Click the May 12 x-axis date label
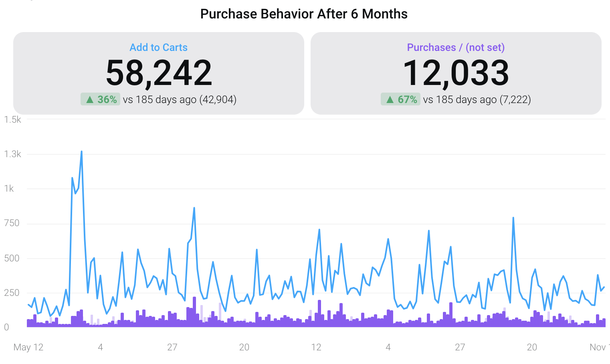Screen dimensions: 610x364 (28, 347)
